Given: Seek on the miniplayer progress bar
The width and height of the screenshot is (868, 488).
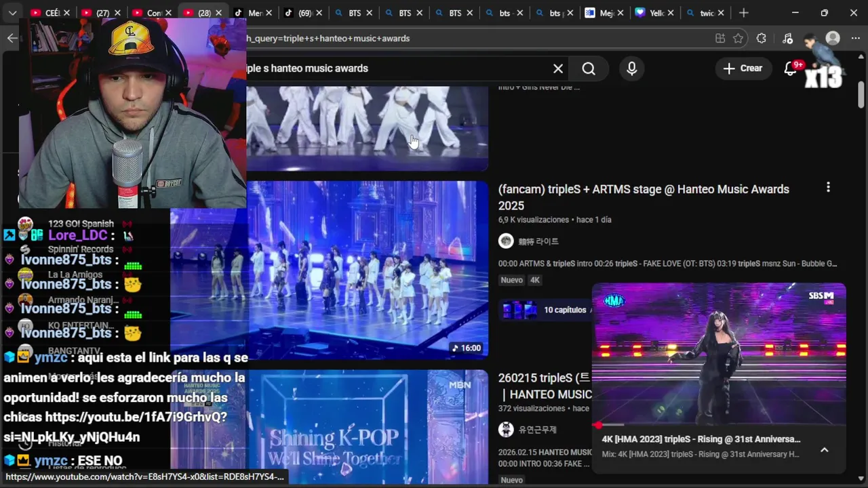Looking at the screenshot, I should point(719,425).
